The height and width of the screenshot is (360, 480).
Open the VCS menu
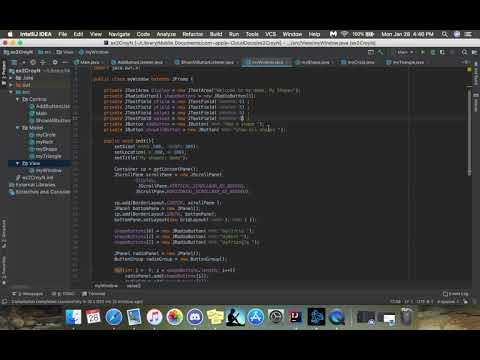(x=270, y=34)
